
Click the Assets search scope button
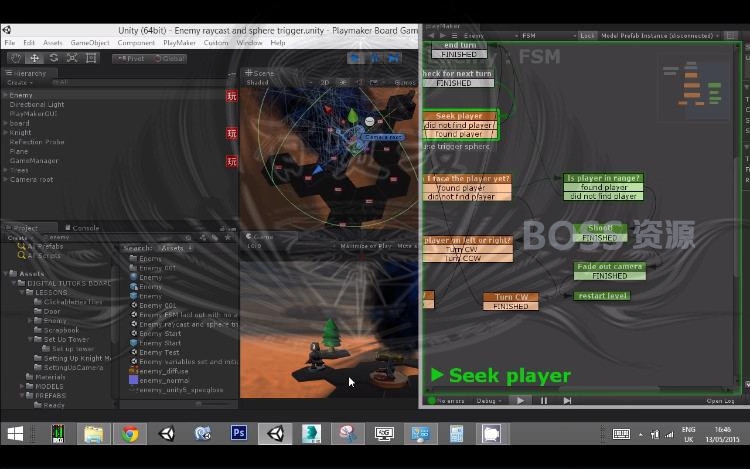tap(176, 248)
